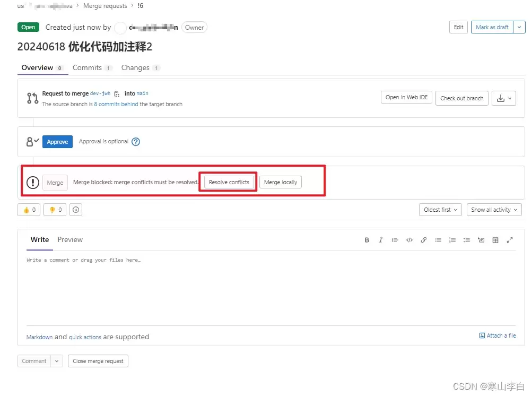This screenshot has height=396, width=532.
Task: Expand the Comment button options arrow
Action: click(x=57, y=361)
